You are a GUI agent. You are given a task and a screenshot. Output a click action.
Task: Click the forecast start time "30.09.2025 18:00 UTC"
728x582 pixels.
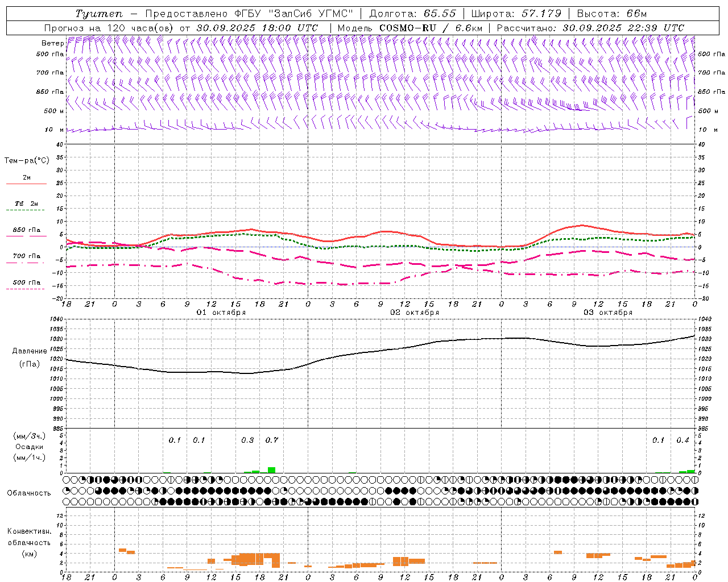(x=257, y=28)
